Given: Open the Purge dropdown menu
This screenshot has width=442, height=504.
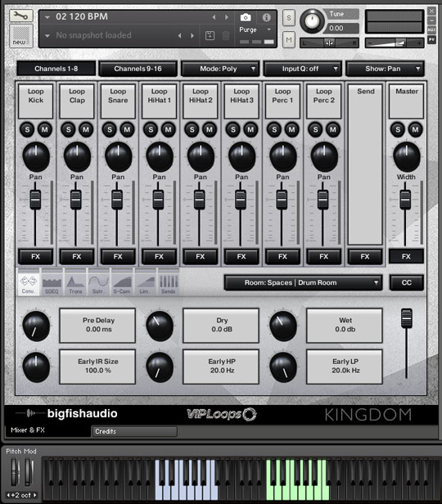Looking at the screenshot, I should click(255, 29).
